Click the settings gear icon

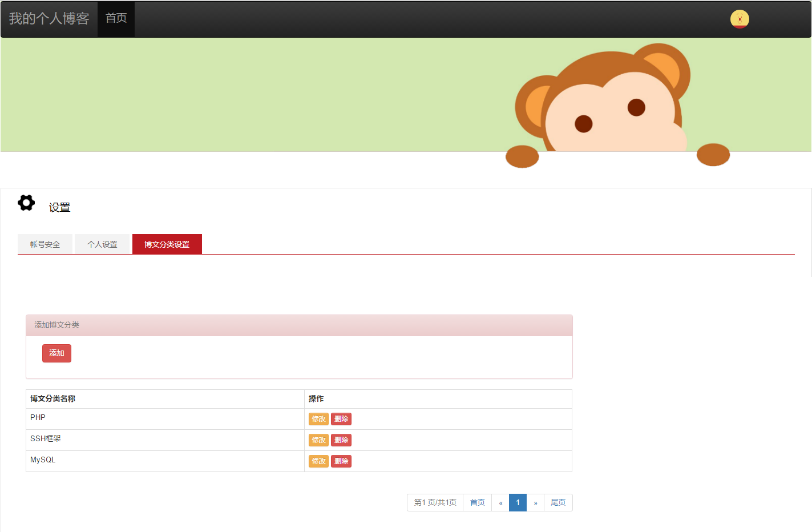pyautogui.click(x=26, y=203)
